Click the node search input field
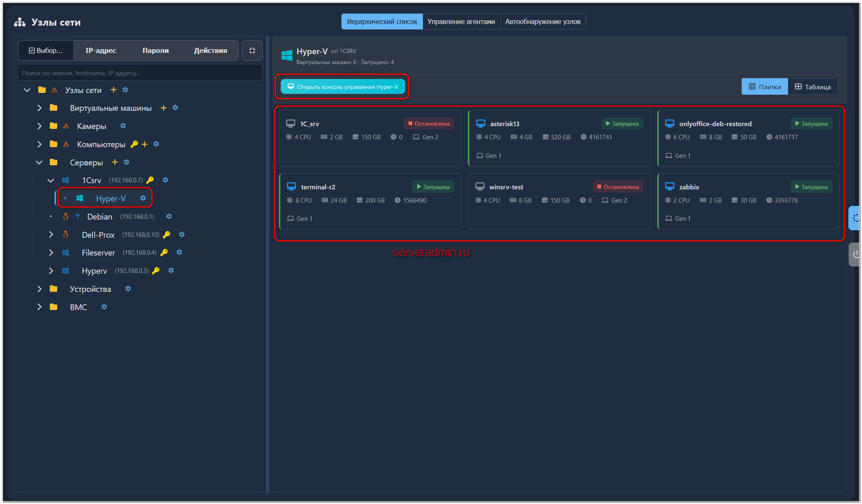Viewport: 862px width, 504px height. click(140, 73)
